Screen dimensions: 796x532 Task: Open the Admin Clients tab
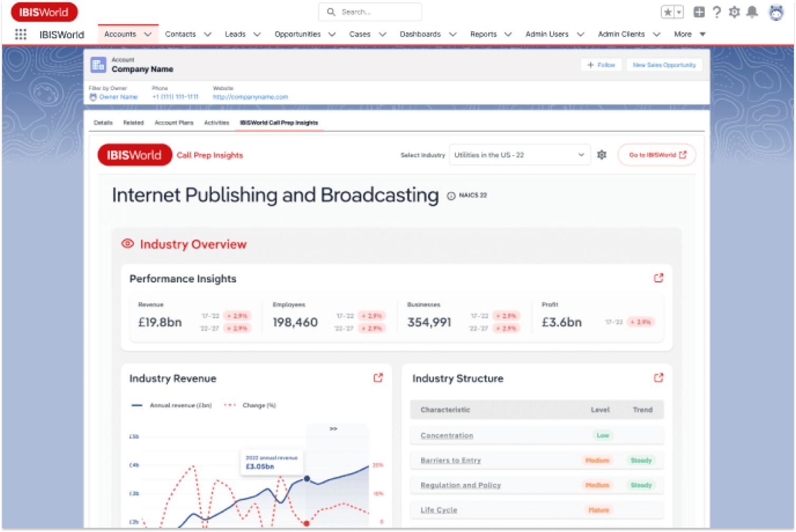(x=621, y=34)
